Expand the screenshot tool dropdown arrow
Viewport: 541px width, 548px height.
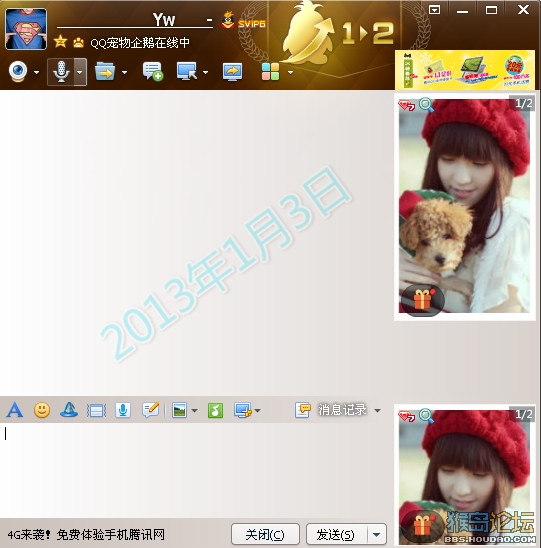click(258, 411)
